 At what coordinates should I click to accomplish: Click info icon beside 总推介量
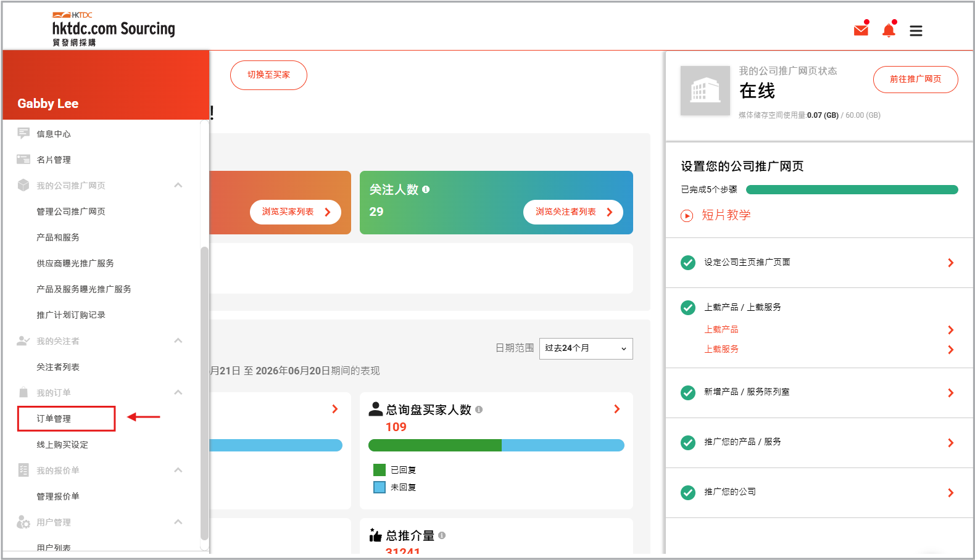point(442,535)
